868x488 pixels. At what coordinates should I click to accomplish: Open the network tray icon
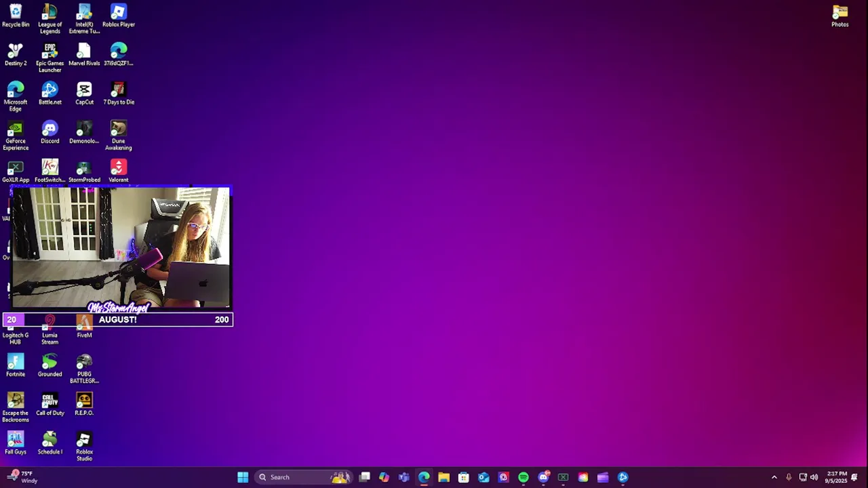[x=803, y=477]
